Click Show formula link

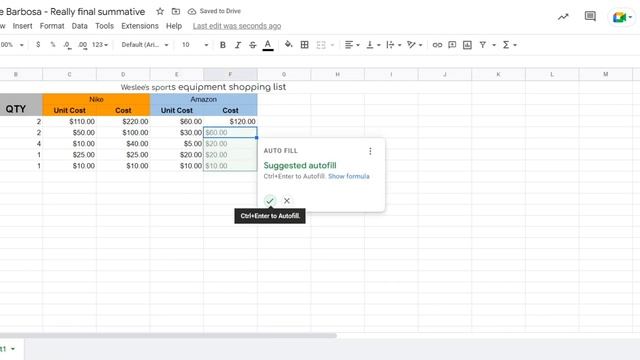click(x=349, y=176)
